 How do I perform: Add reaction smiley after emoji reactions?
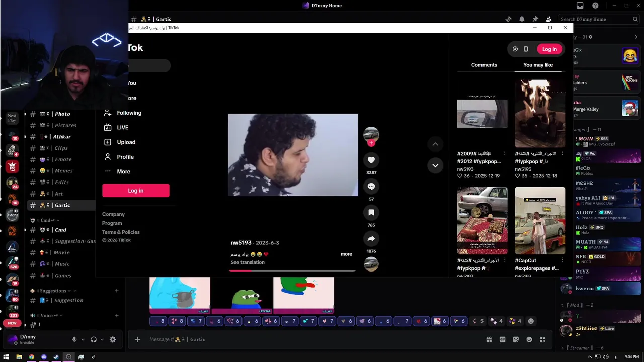530,321
